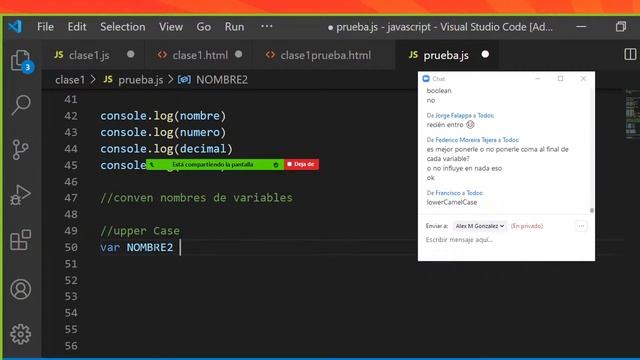
Task: Restore down the VS Code window
Action: [x=621, y=27]
